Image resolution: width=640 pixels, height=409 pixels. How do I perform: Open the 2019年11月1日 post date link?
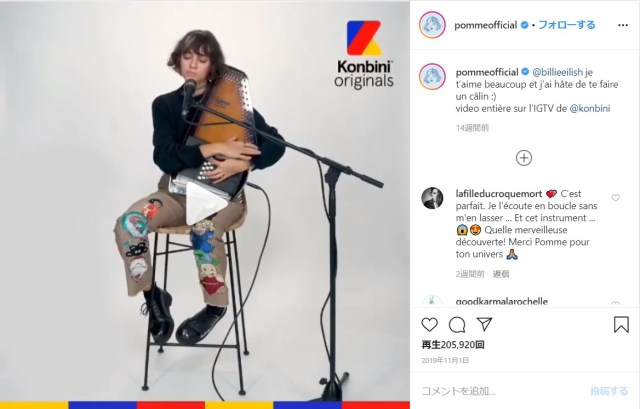(x=445, y=360)
